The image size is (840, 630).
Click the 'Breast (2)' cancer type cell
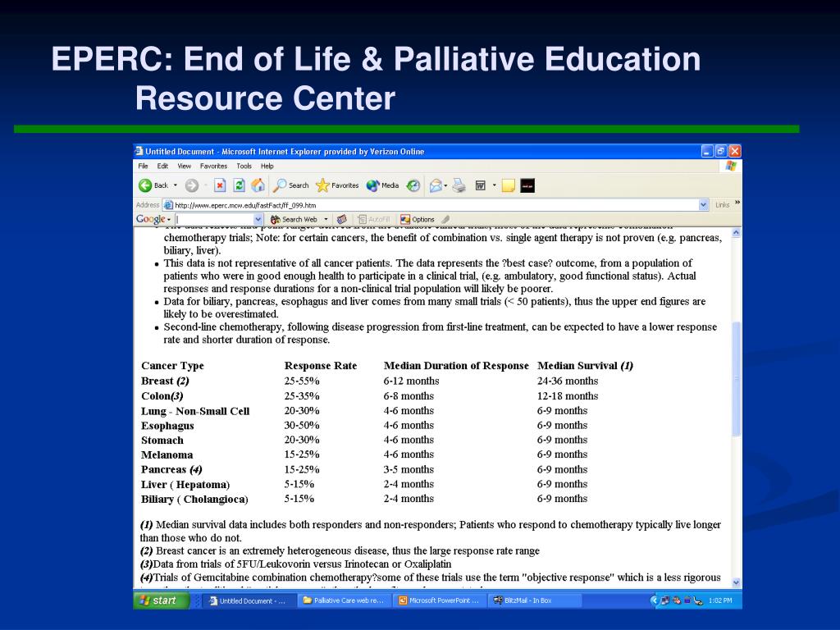165,381
